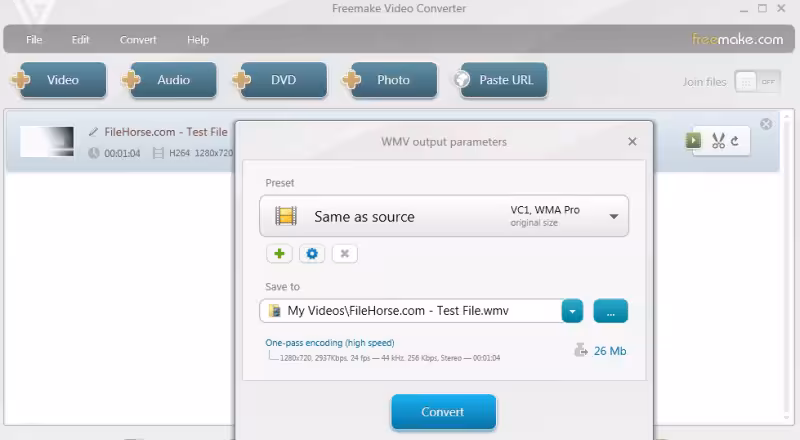Close the WMV output parameters dialog
The image size is (800, 440).
click(632, 141)
